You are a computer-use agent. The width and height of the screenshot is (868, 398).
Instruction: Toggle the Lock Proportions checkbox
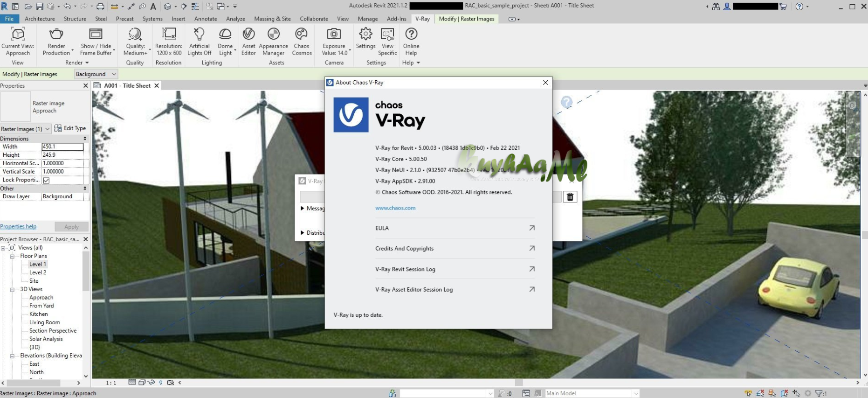click(46, 180)
